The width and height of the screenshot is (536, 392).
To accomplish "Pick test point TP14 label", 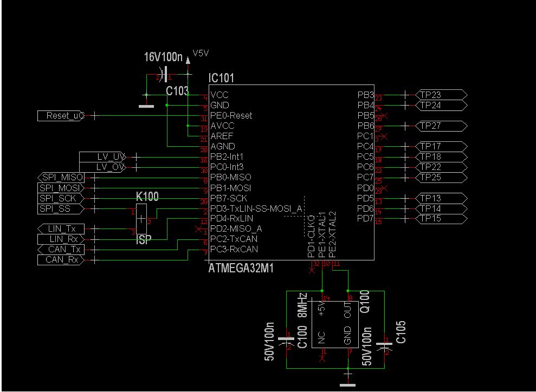I will pos(441,208).
